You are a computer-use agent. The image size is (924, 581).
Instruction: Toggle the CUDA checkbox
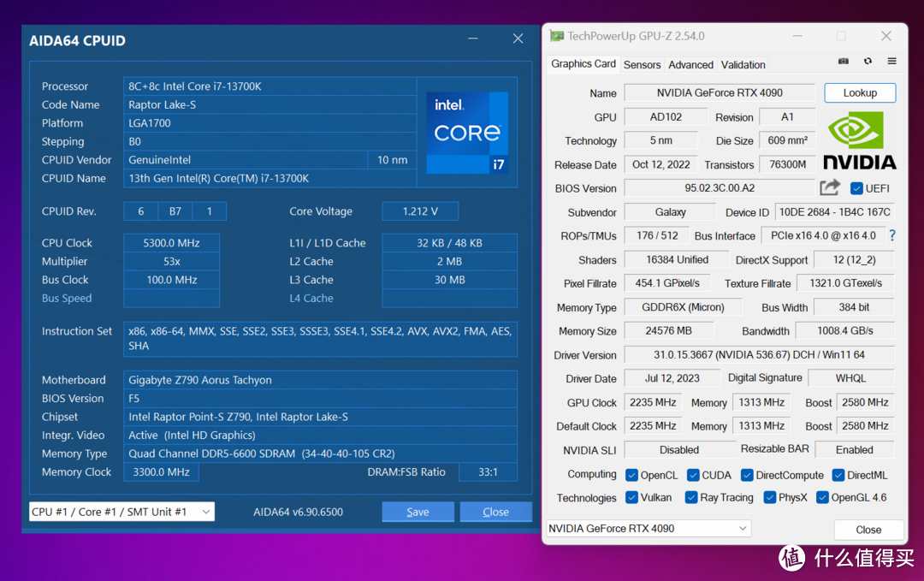(x=693, y=475)
